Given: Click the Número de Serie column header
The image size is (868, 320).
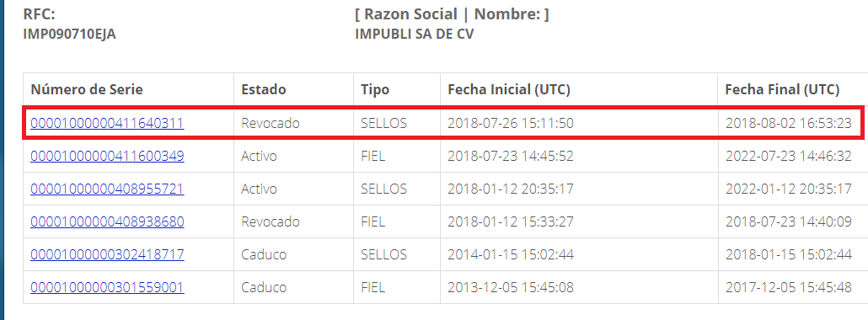Looking at the screenshot, I should 87,89.
